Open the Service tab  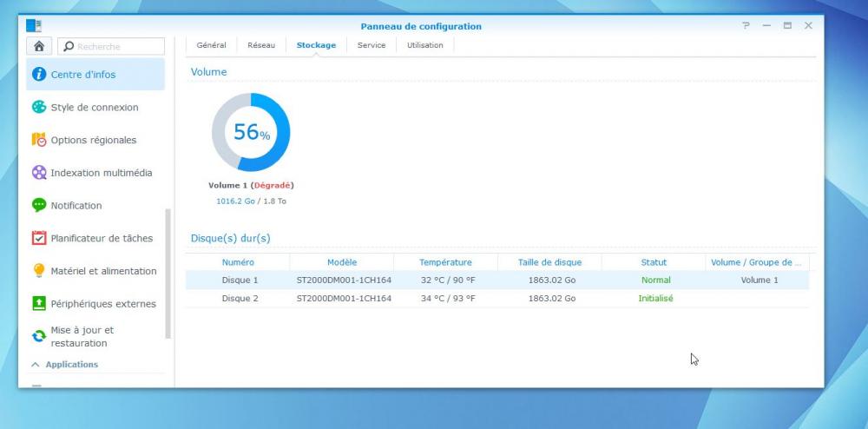[372, 45]
